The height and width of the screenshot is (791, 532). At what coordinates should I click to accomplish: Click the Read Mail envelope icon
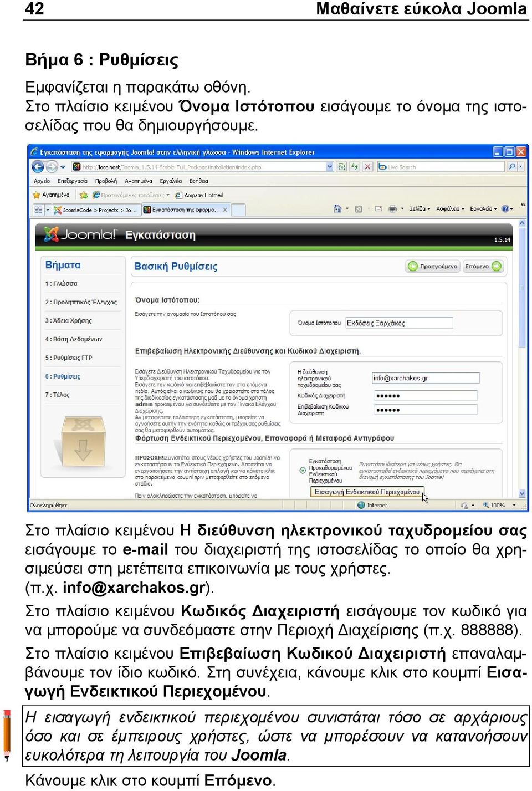pos(378,209)
